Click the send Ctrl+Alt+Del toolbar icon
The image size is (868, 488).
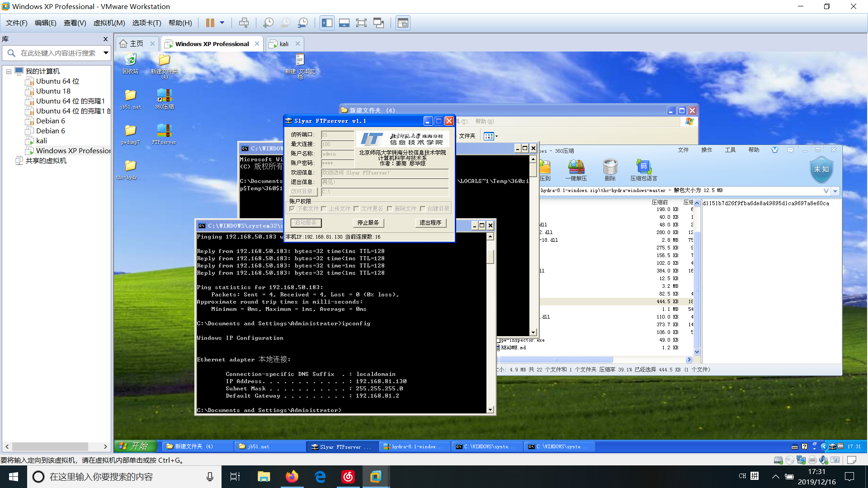pyautogui.click(x=244, y=23)
